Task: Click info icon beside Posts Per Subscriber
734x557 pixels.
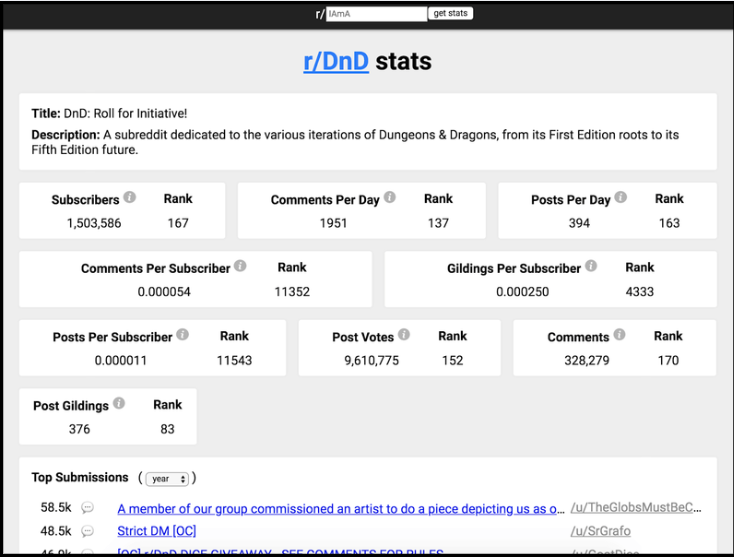Action: coord(183,335)
